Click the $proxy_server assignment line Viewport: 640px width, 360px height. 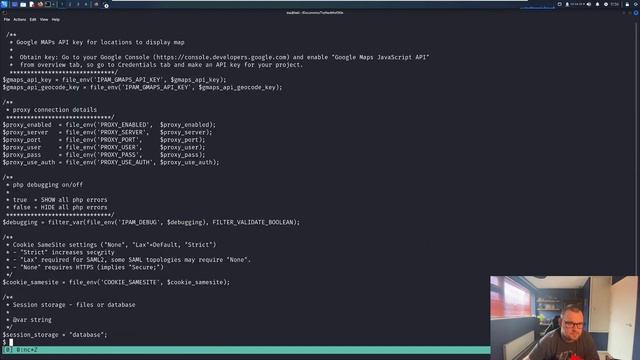[x=107, y=132]
